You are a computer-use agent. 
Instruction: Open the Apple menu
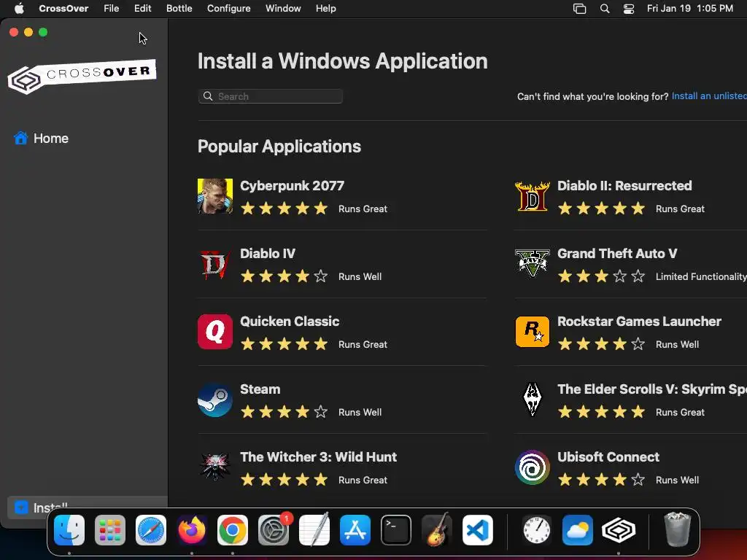pos(19,8)
